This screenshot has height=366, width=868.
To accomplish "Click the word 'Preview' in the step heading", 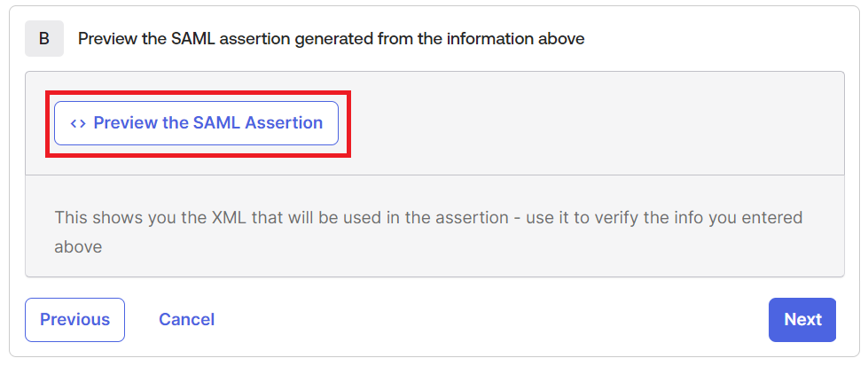I will [x=106, y=39].
